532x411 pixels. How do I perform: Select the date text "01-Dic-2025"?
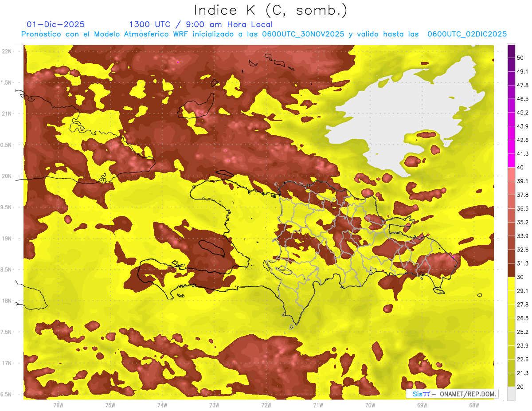56,24
